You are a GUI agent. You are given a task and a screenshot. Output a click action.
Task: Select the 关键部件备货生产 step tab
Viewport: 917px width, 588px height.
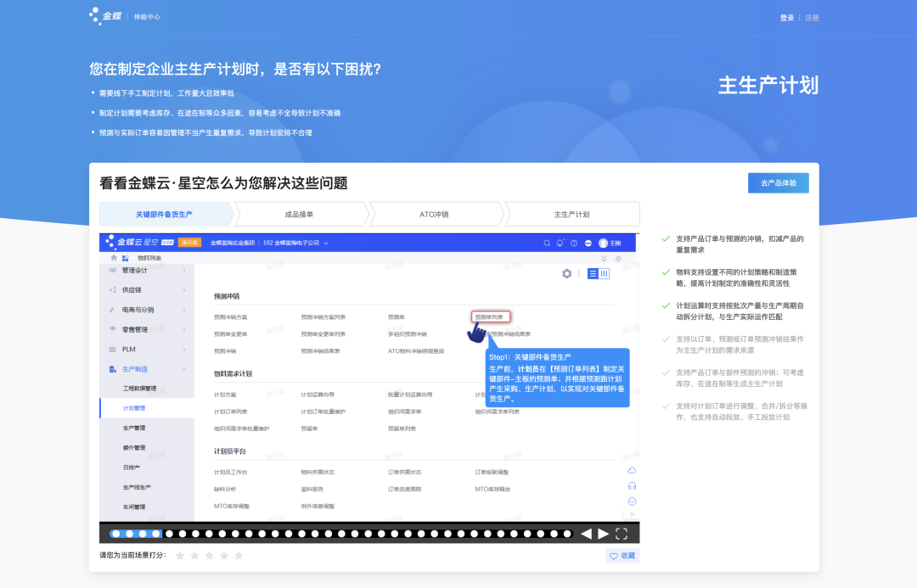pos(166,215)
